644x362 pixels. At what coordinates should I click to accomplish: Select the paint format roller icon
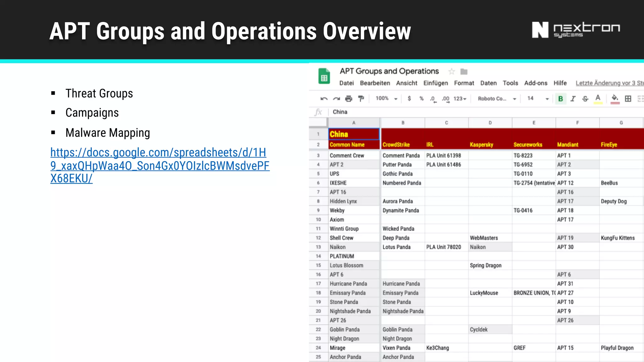click(x=361, y=99)
